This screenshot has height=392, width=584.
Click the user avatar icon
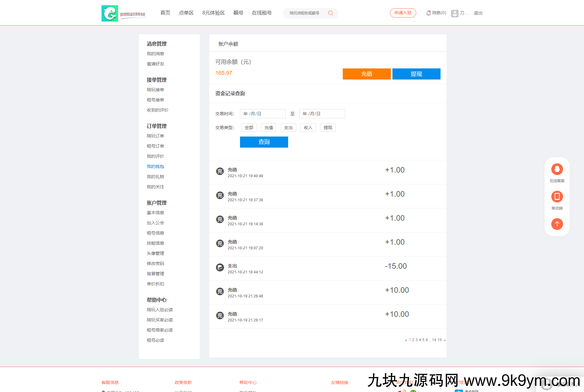click(454, 13)
